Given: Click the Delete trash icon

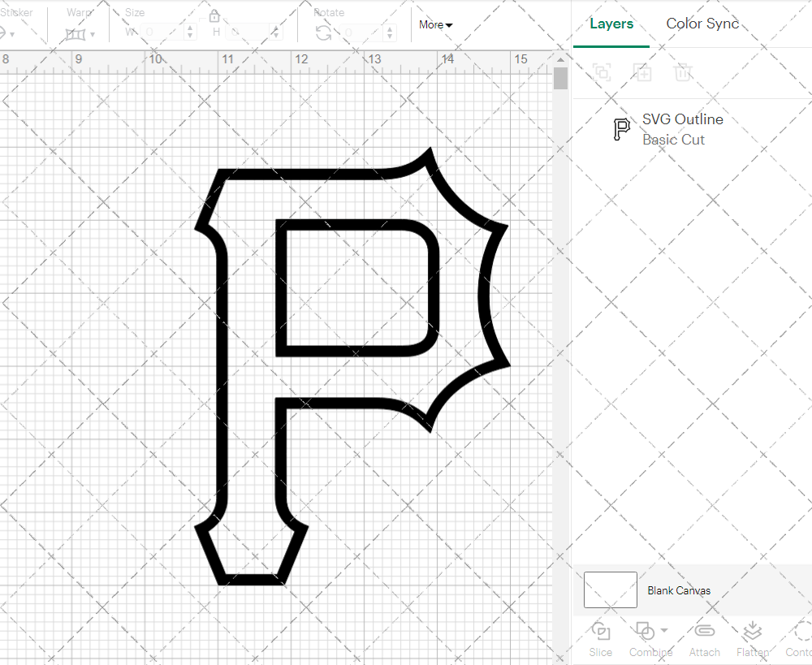Looking at the screenshot, I should click(683, 72).
